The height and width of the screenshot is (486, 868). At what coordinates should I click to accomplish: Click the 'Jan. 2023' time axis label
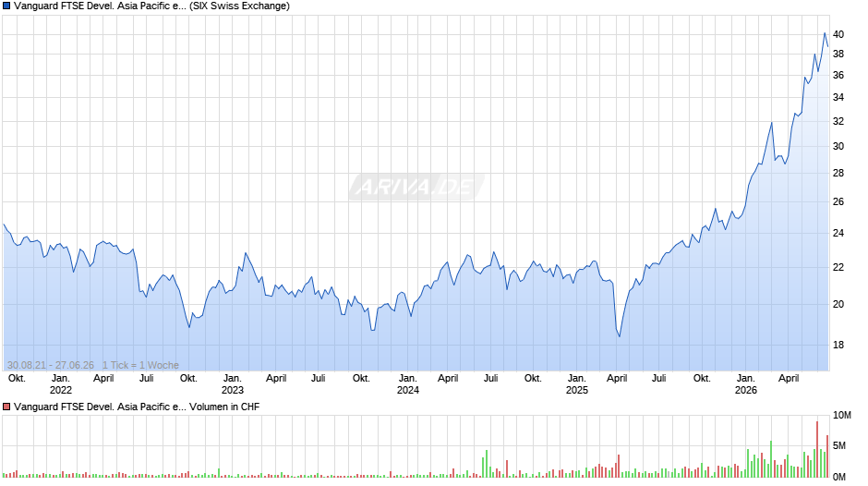[233, 384]
